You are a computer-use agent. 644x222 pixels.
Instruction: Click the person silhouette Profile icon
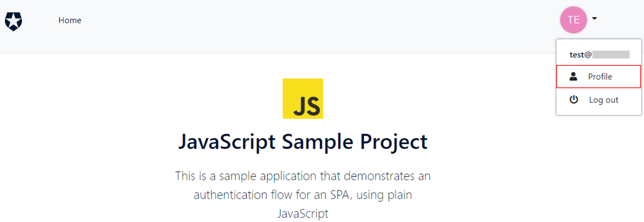pos(573,76)
